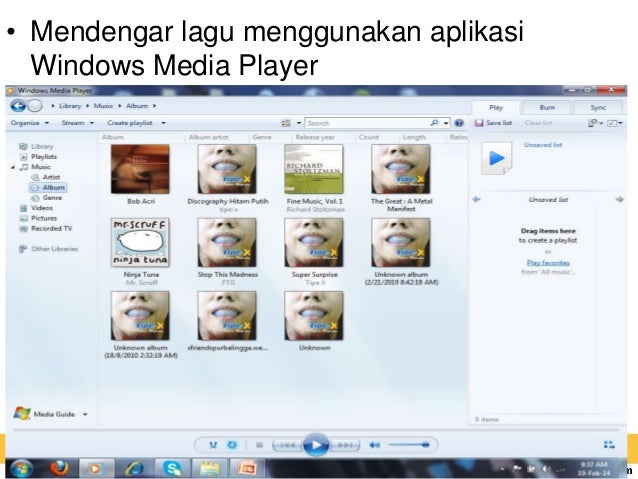The width and height of the screenshot is (638, 479).
Task: Click the checkbox-style list pane icon
Action: tap(612, 123)
